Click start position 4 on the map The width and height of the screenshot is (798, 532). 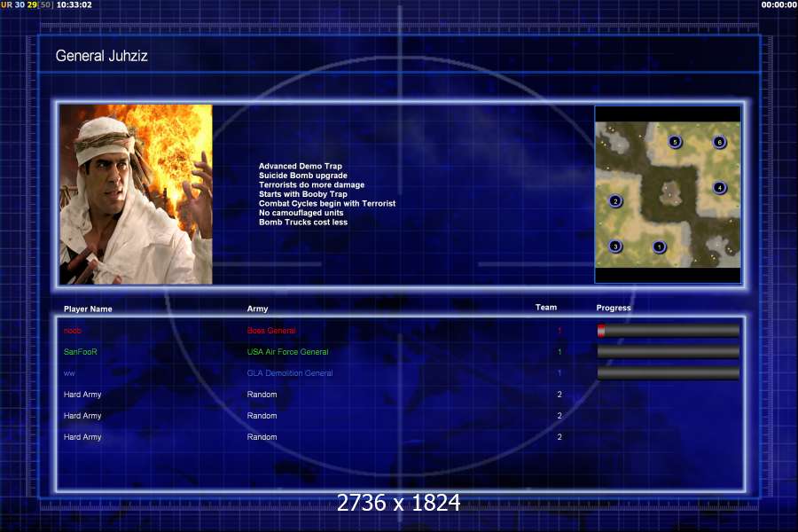click(x=720, y=187)
